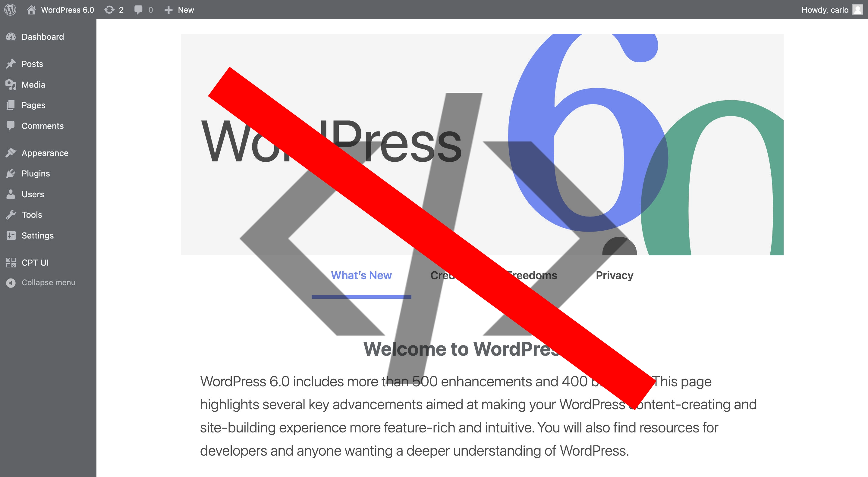Screen dimensions: 868x477
Task: Expand the Appearance menu
Action: click(x=45, y=153)
